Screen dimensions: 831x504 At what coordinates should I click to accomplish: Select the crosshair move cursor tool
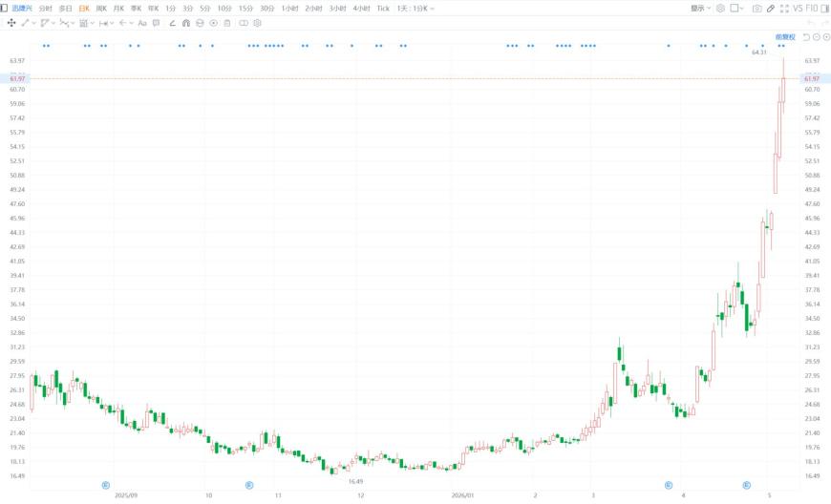pos(11,23)
